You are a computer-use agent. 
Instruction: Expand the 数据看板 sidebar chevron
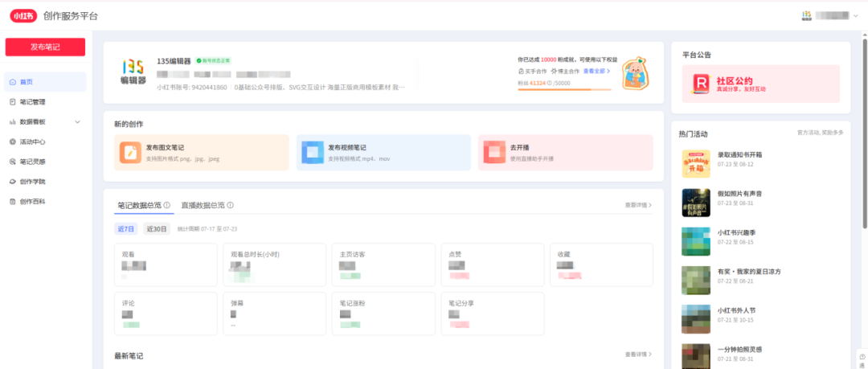pyautogui.click(x=77, y=122)
